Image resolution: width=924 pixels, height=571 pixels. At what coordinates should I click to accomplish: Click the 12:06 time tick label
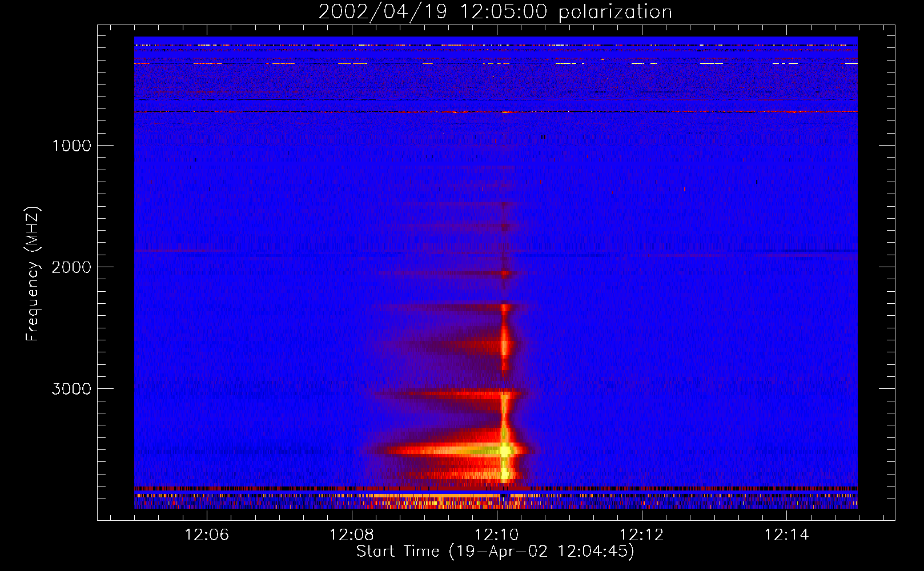[x=207, y=534]
